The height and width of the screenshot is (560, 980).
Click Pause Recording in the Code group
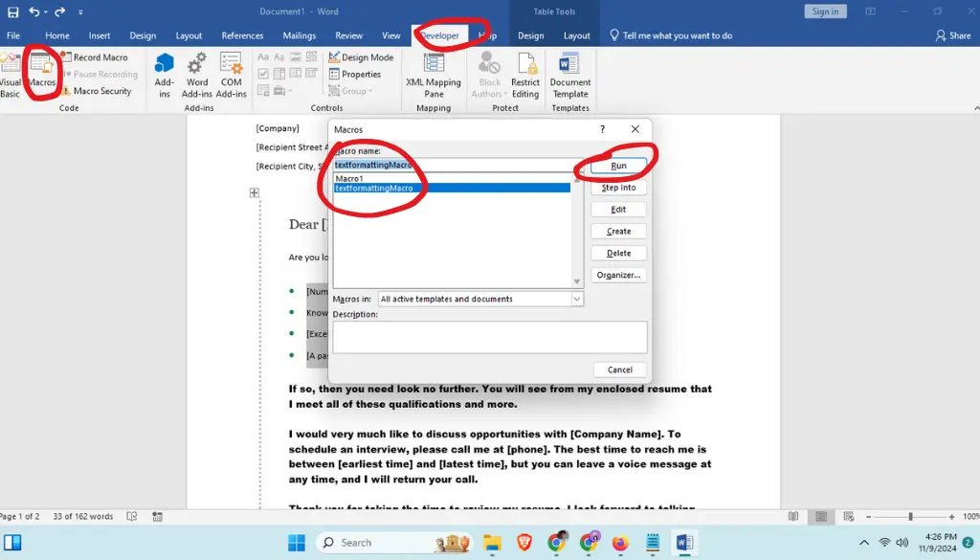point(100,74)
